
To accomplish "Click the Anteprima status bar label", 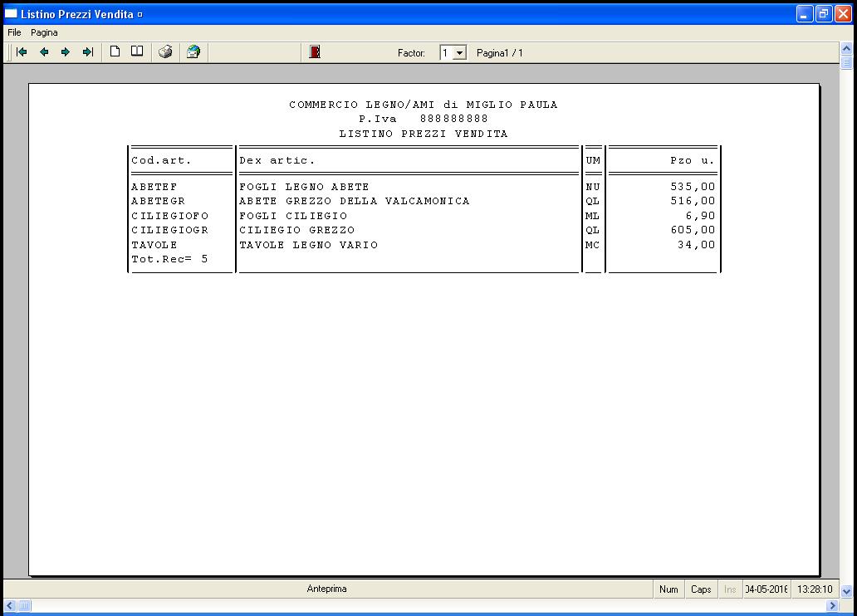I will coord(327,589).
